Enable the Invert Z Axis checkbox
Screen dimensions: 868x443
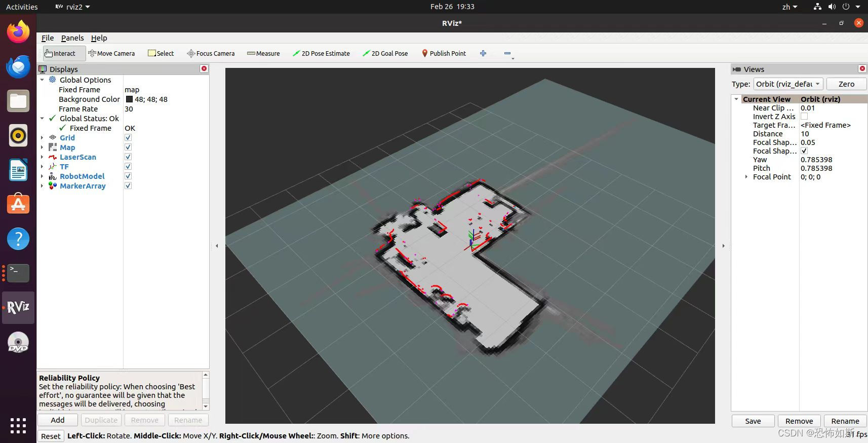(804, 117)
